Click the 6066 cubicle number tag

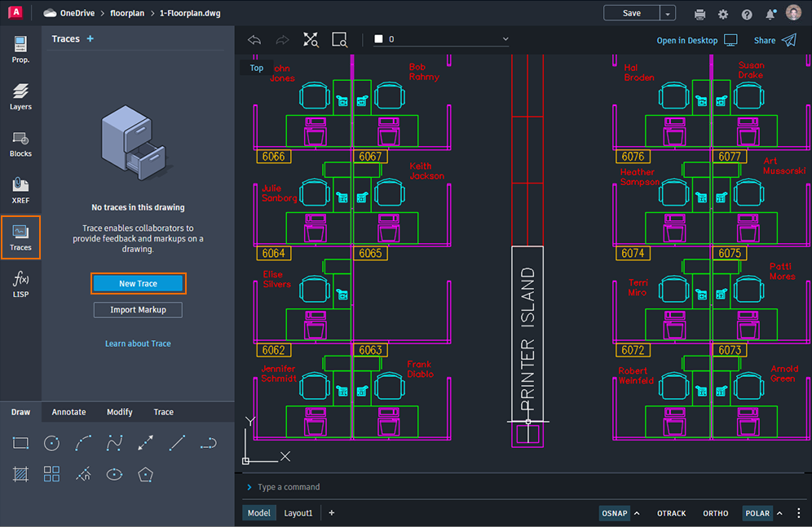[x=274, y=157]
